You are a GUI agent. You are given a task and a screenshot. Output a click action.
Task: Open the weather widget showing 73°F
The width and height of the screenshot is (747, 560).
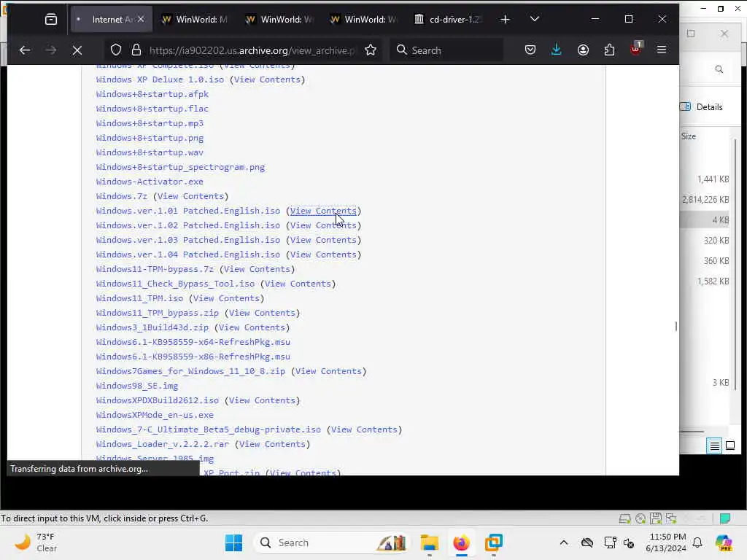(x=36, y=542)
